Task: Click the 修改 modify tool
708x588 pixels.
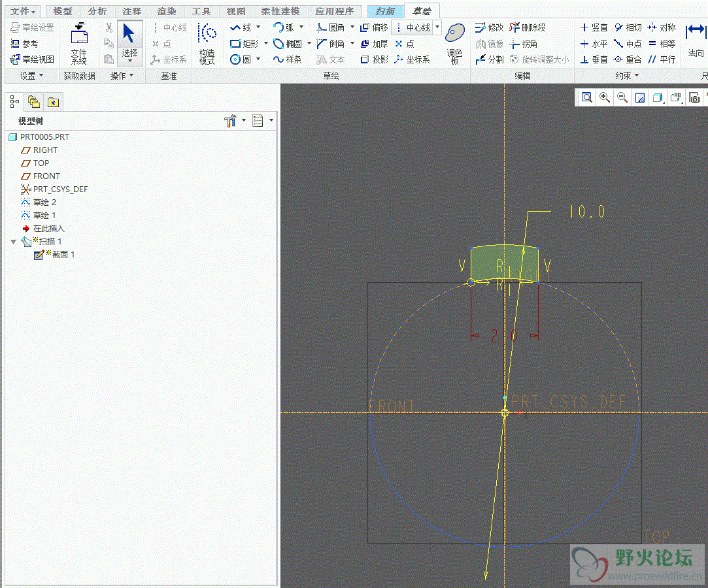Action: pyautogui.click(x=490, y=27)
